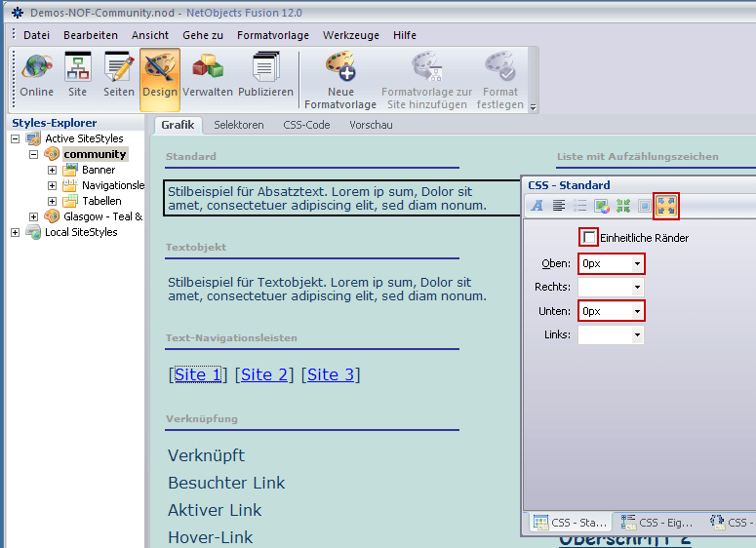Click the Hover-Link sample
This screenshot has height=548, width=756.
pos(210,537)
